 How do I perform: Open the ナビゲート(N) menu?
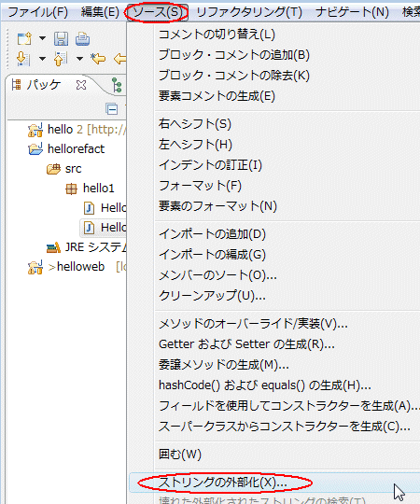tap(352, 12)
